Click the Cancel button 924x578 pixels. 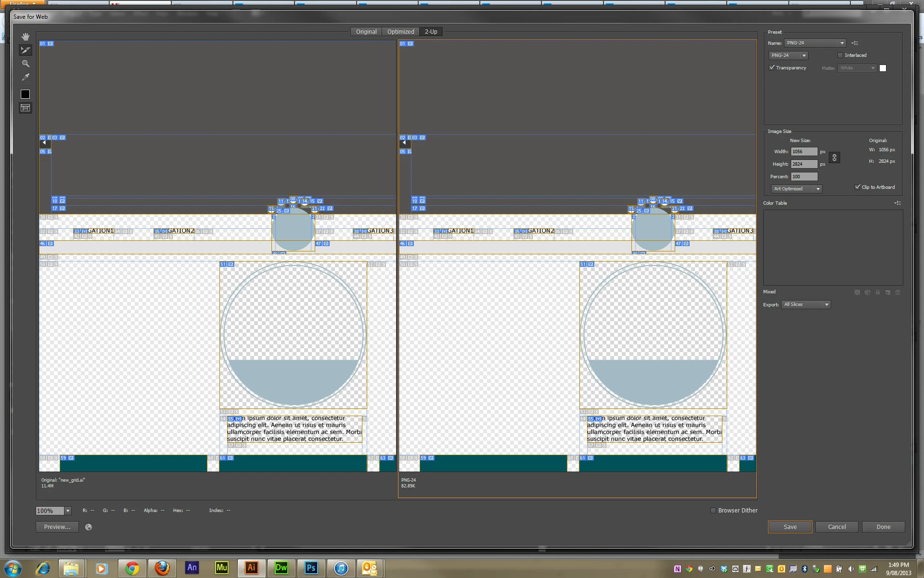[x=836, y=527]
